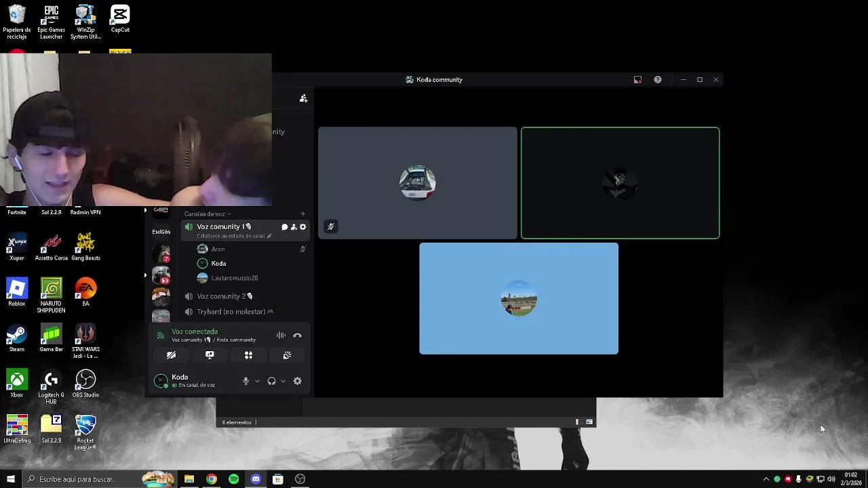This screenshot has width=868, height=488.
Task: Open Game Bar shortcut
Action: point(51,338)
